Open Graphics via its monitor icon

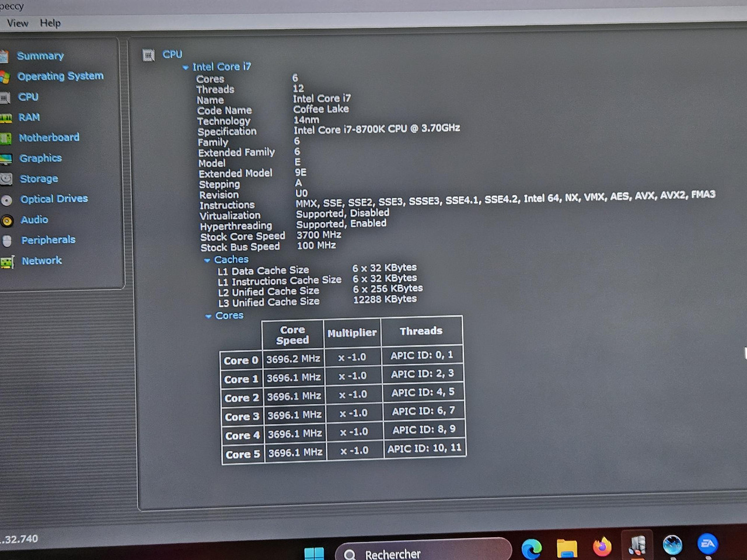tap(6, 159)
